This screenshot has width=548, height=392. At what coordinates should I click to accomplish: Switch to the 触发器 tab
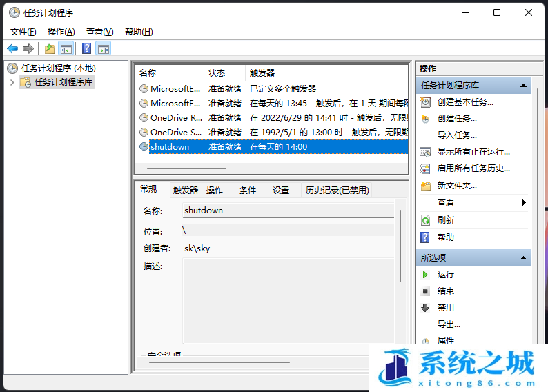[186, 190]
